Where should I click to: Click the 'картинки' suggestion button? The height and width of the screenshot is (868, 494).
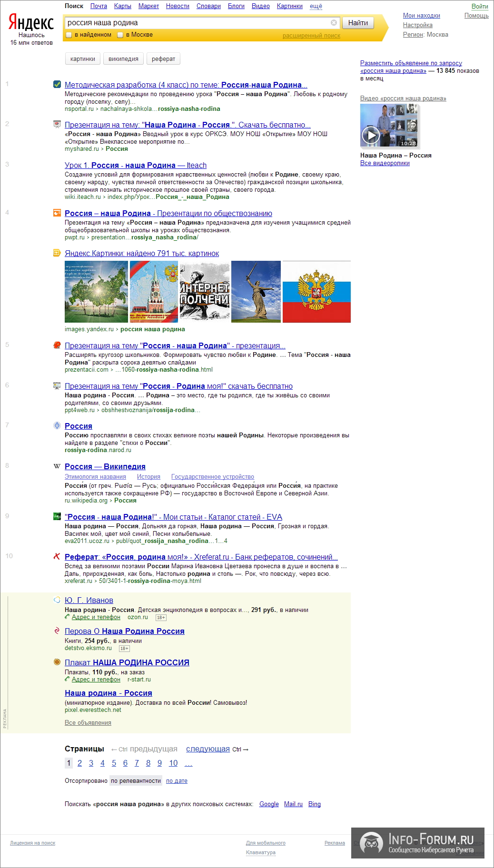(83, 59)
